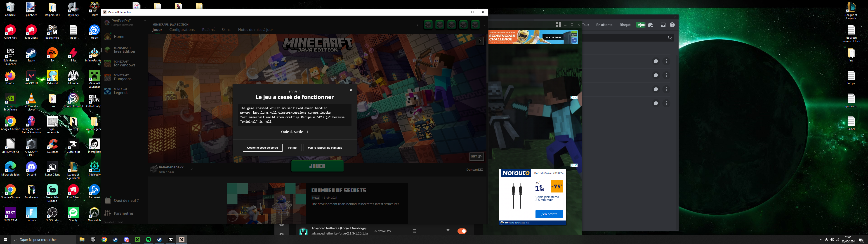Click the Advanced Netherite diamond mod icon
Viewport: 868px width, 244px height.
point(303,231)
